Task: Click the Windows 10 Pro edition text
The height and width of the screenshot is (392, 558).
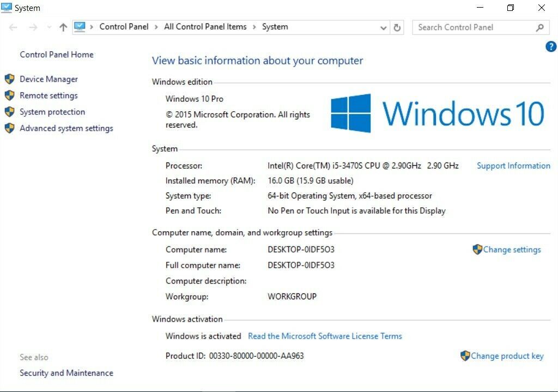Action: pos(195,99)
